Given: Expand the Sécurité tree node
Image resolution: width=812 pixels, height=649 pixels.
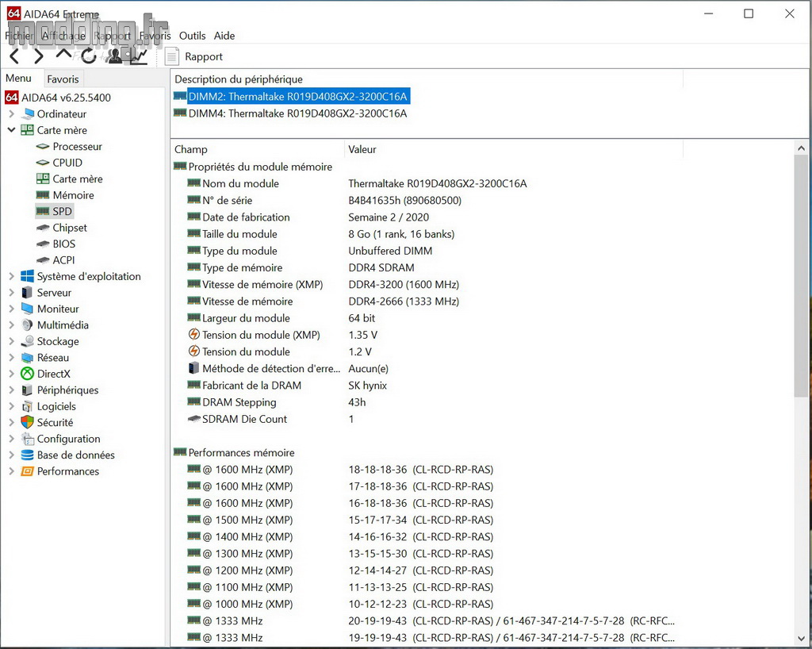Looking at the screenshot, I should (11, 422).
